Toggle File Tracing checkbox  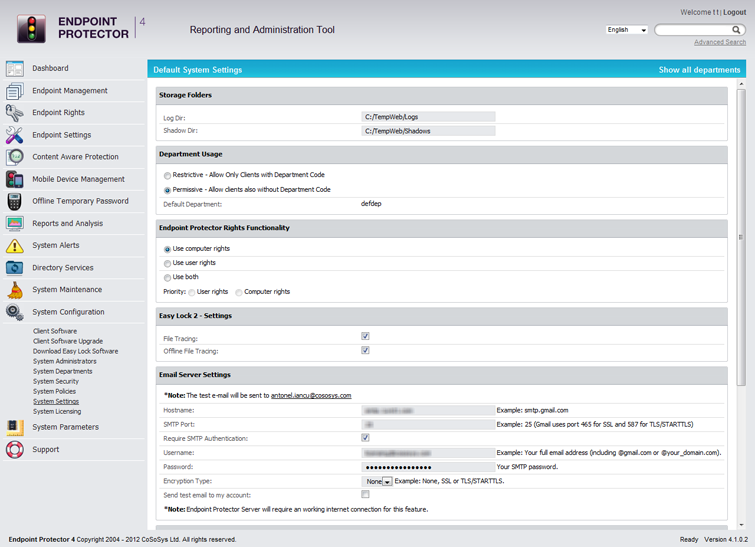click(x=365, y=336)
